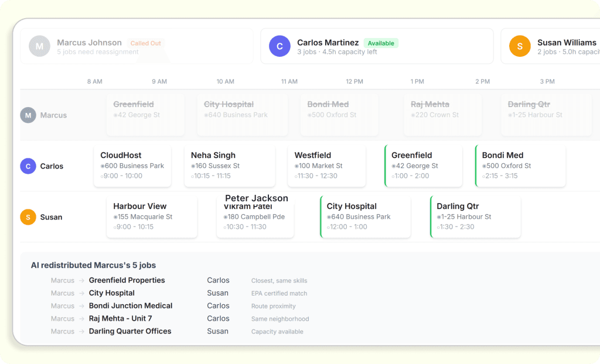Viewport: 600px width, 364px height.
Task: Toggle the Called Out status on Marcus Johnson
Action: click(145, 43)
